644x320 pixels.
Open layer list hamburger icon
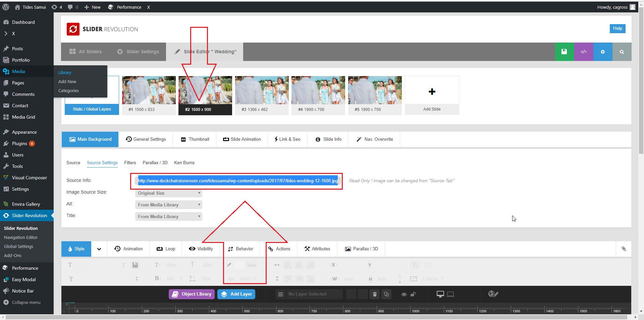click(x=280, y=294)
